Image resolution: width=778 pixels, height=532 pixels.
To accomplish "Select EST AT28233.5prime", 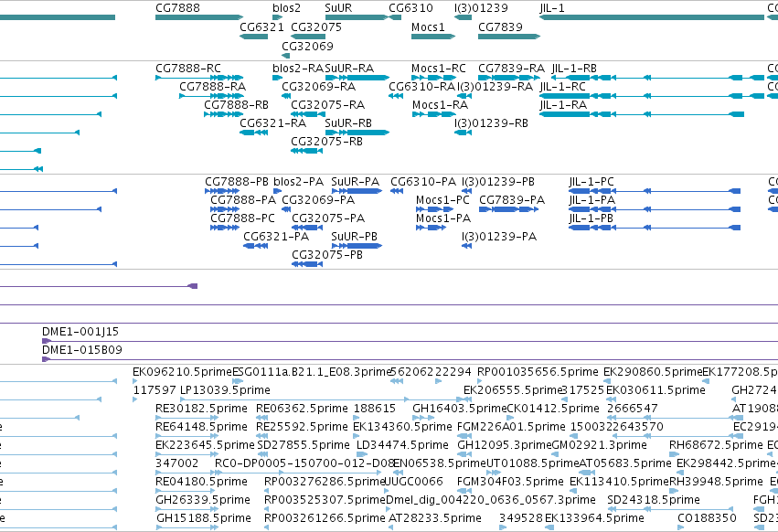I will click(x=434, y=518).
